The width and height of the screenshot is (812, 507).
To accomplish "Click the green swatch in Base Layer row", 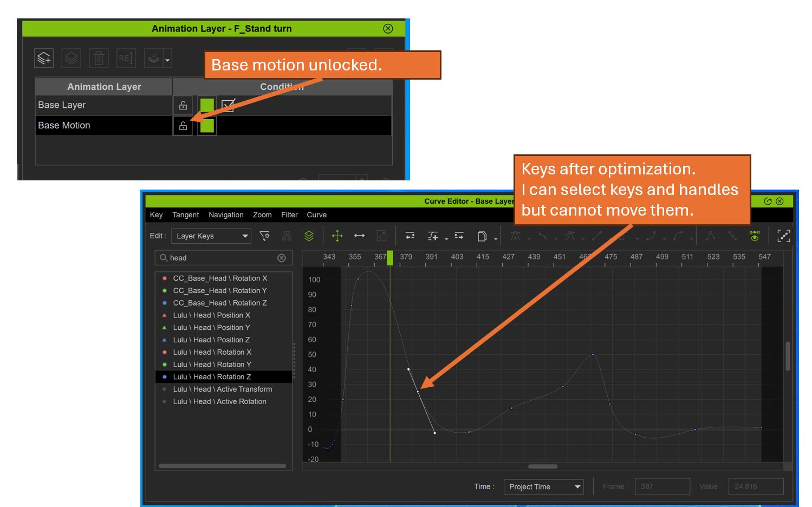I will (x=207, y=106).
